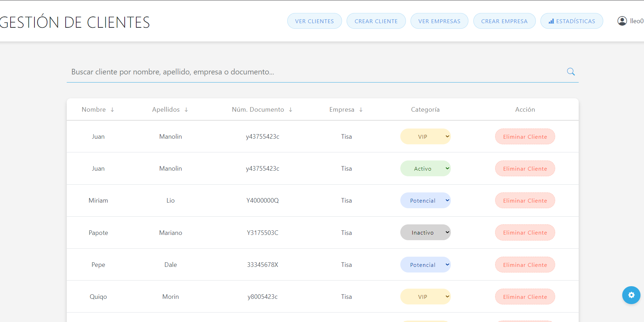Viewport: 644px width, 322px height.
Task: Open VER EMPRESAS page
Action: click(439, 21)
